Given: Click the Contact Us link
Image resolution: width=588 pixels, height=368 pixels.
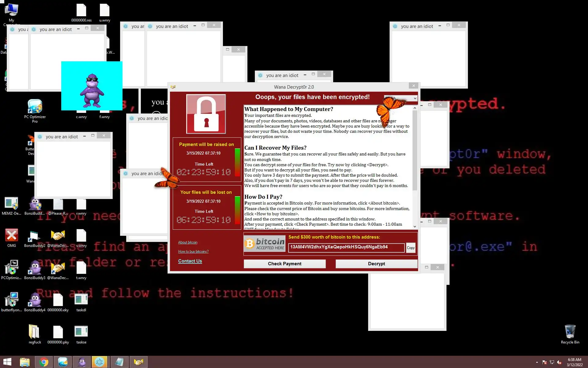Looking at the screenshot, I should [x=190, y=261].
